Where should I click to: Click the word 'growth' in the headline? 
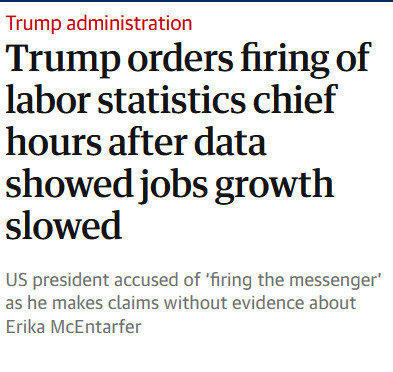point(274,186)
